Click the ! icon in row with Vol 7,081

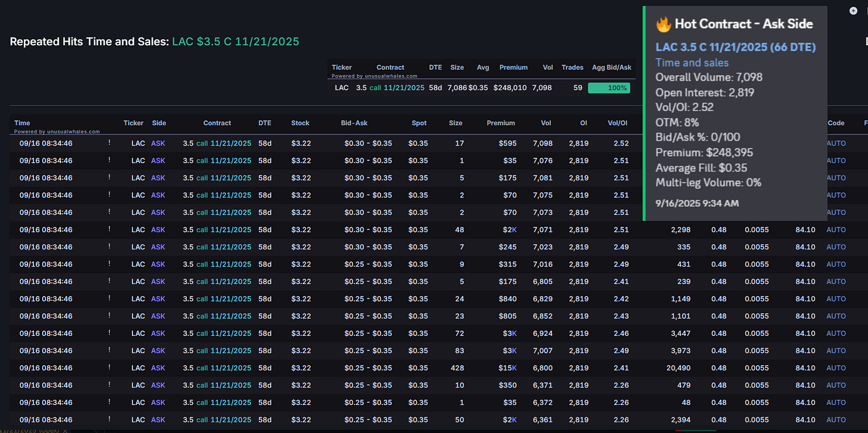pyautogui.click(x=109, y=177)
